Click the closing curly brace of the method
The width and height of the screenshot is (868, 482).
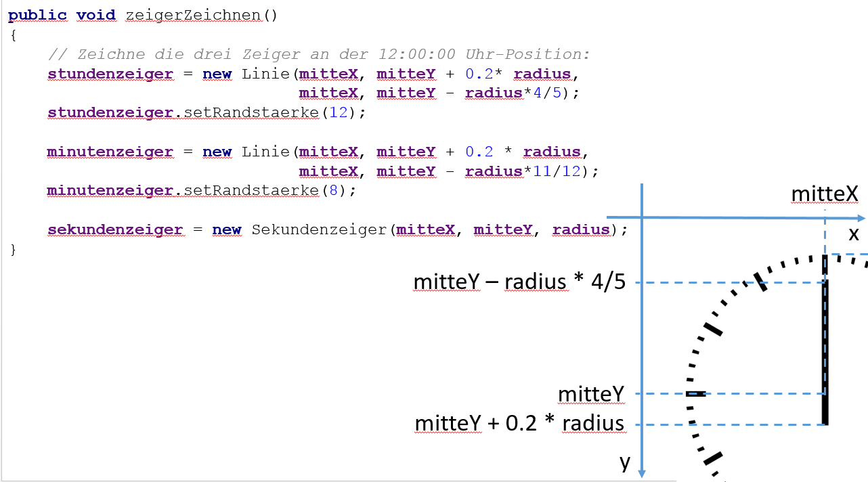point(14,250)
